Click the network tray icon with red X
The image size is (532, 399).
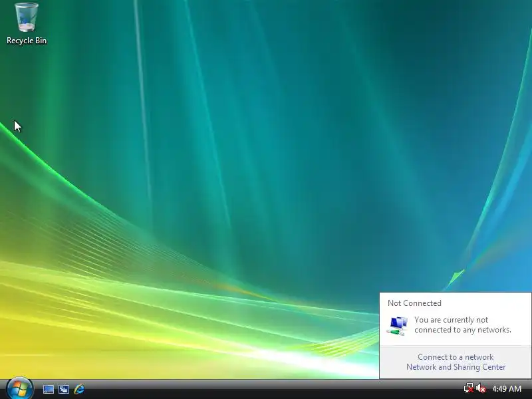click(x=469, y=388)
